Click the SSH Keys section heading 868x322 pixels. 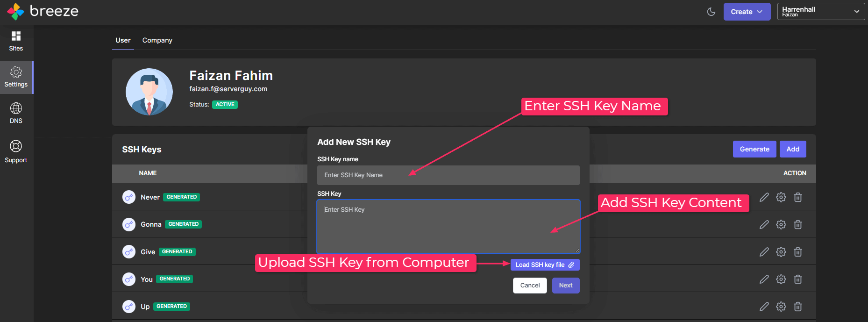point(142,150)
